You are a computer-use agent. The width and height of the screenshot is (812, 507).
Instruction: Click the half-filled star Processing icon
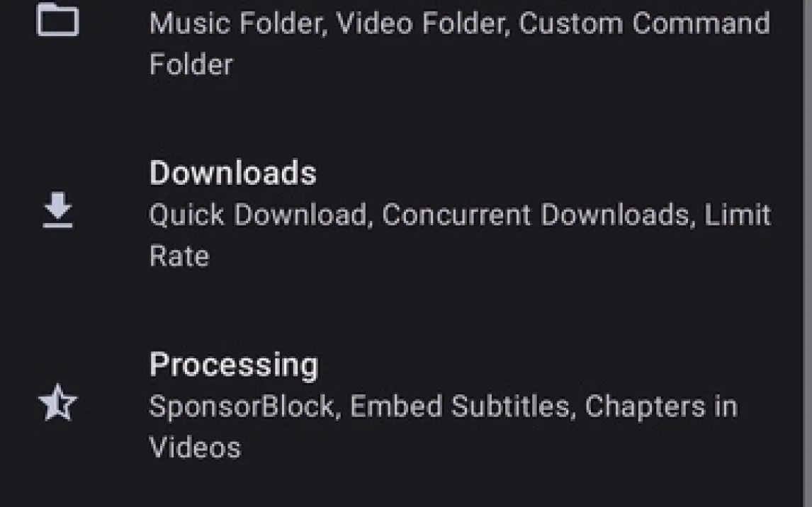tap(57, 405)
